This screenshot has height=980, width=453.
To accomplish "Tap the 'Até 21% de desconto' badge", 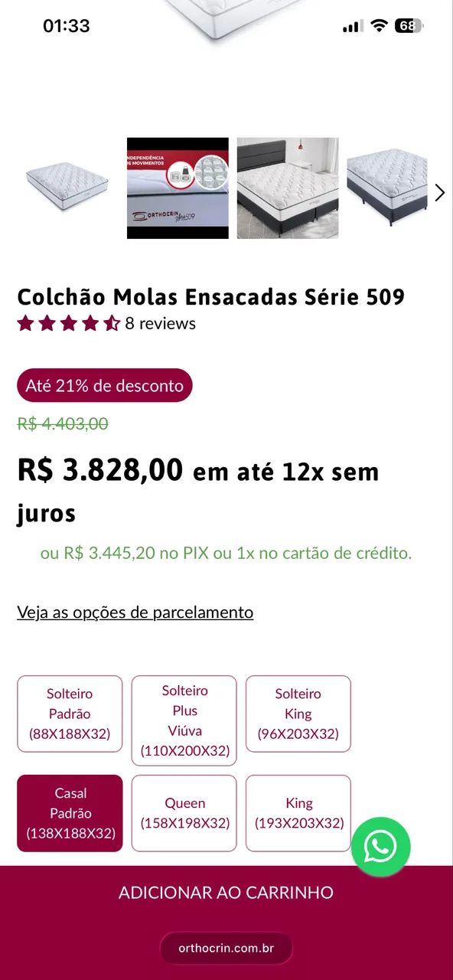I will tap(104, 385).
